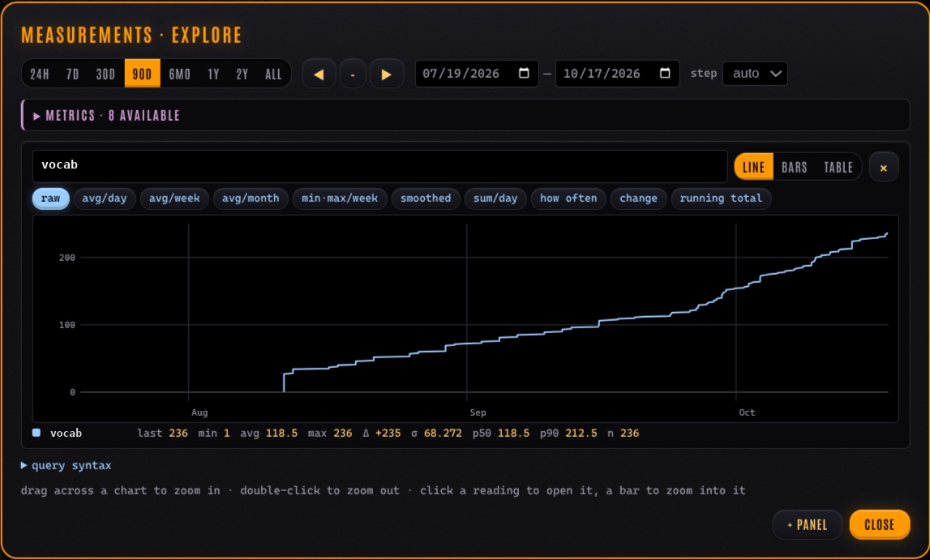Switch chart view to TABLE
The width and height of the screenshot is (930, 560).
[x=838, y=168]
